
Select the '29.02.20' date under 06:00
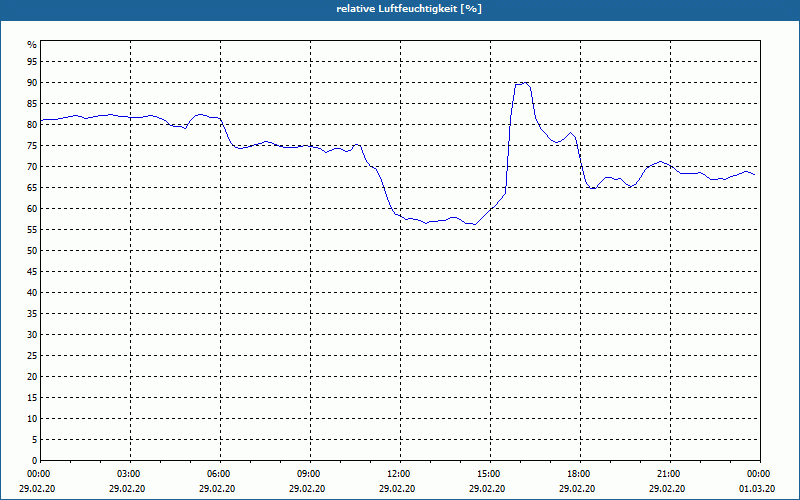[217, 489]
